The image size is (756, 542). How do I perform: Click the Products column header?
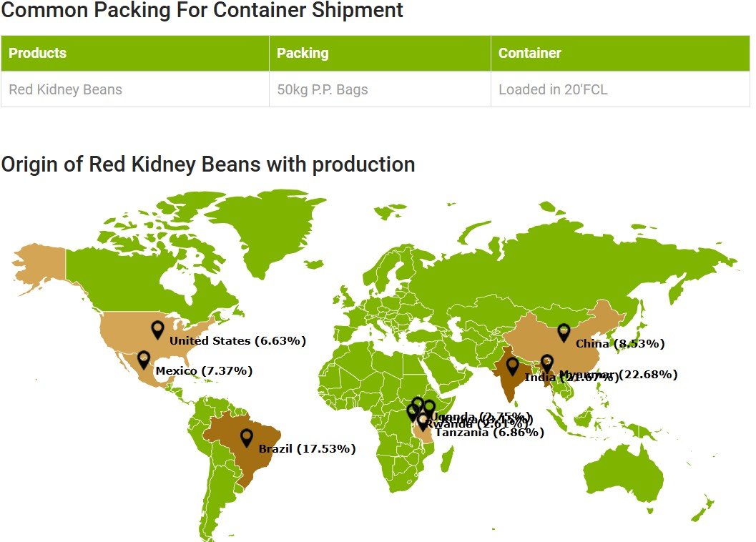point(135,53)
